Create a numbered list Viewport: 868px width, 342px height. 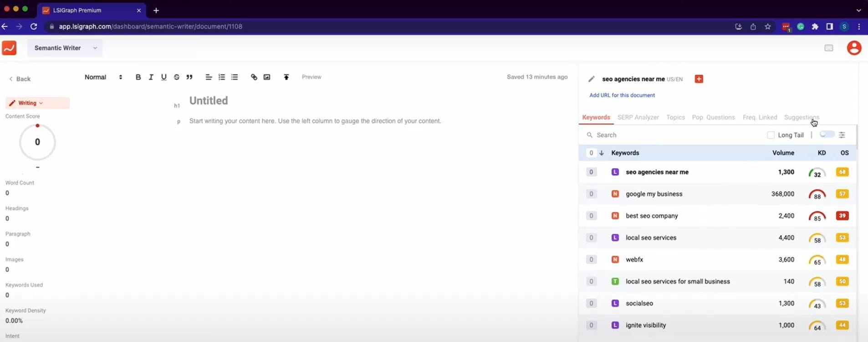click(x=221, y=77)
